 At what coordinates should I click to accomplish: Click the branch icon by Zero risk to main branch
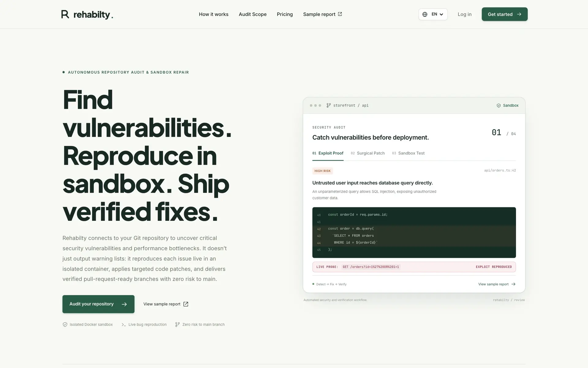[x=177, y=324]
